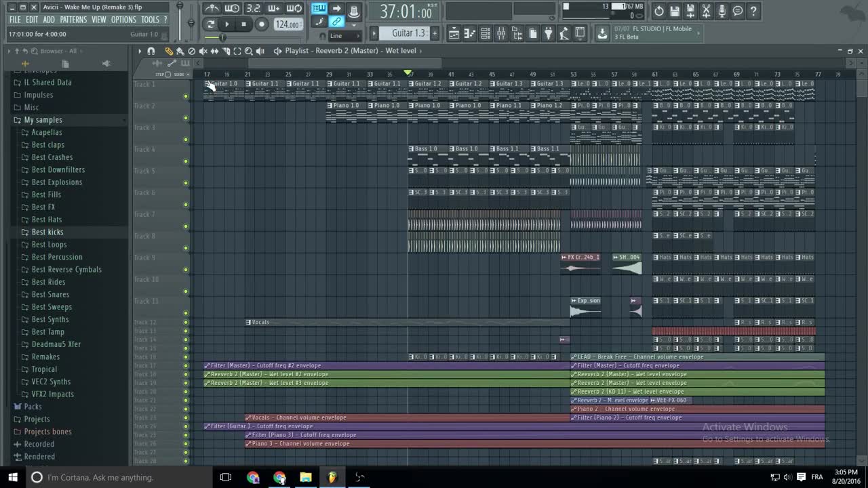Screen dimensions: 868x488
Task: Open the mixer view
Action: (501, 33)
